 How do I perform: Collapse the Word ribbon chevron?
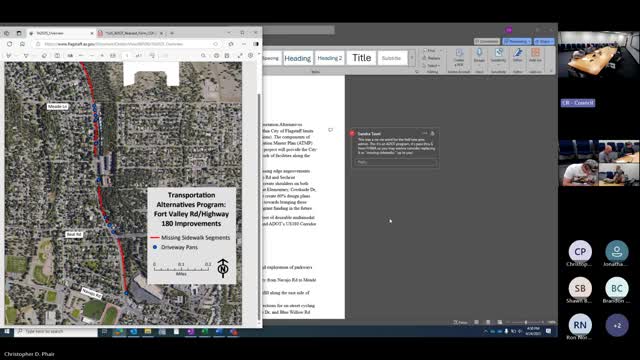(551, 71)
